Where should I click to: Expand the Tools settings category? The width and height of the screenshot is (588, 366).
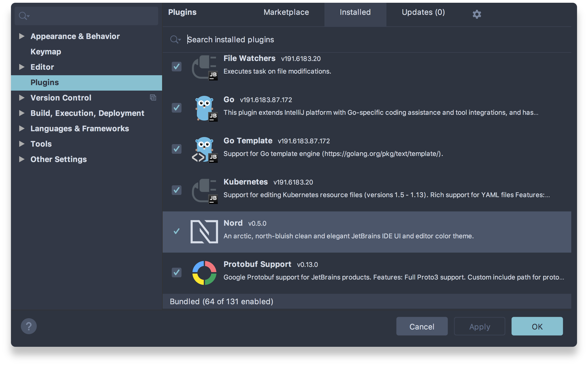coord(22,144)
